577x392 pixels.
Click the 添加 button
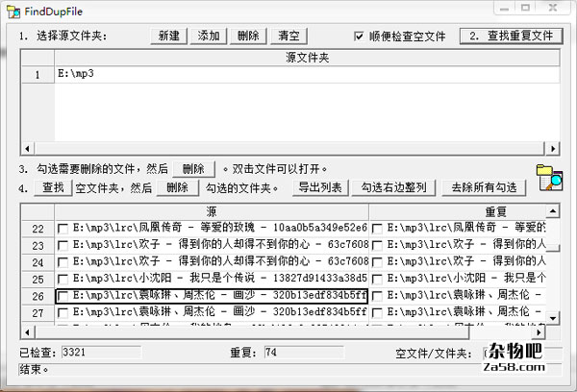pyautogui.click(x=209, y=37)
